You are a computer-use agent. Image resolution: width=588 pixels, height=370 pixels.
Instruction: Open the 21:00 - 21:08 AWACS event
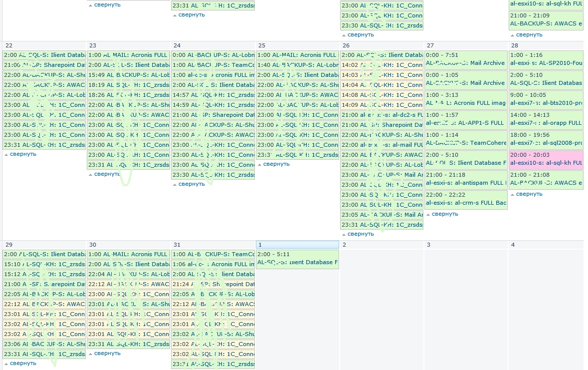[x=546, y=179]
